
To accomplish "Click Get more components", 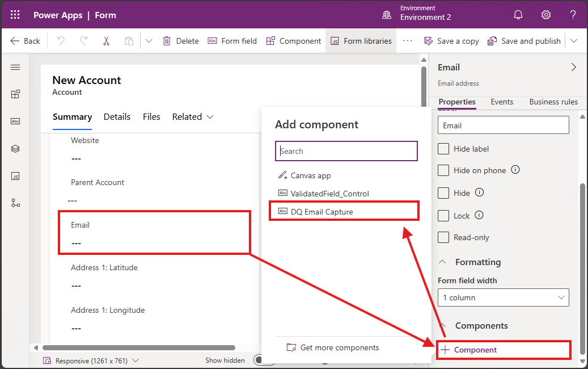I will 333,347.
